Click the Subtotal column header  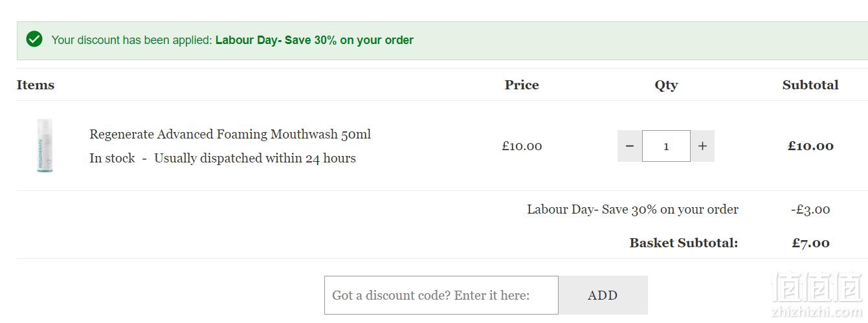point(810,85)
